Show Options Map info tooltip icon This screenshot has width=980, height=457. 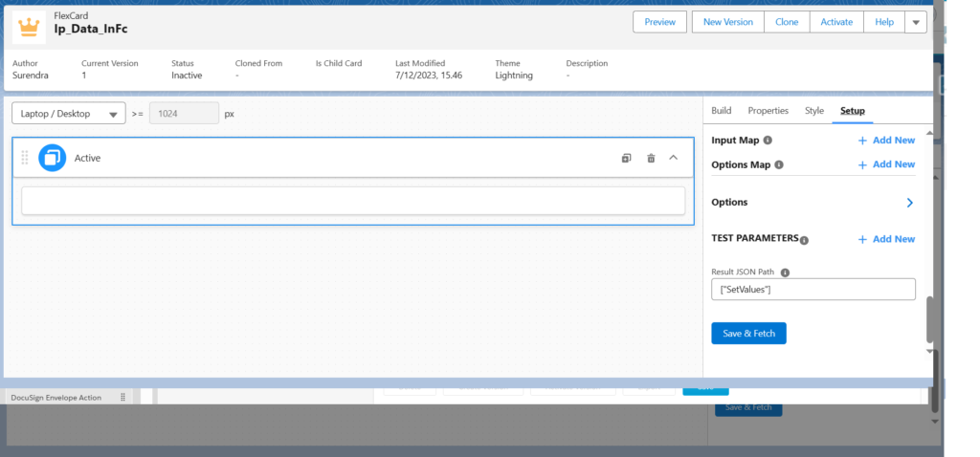coord(779,164)
